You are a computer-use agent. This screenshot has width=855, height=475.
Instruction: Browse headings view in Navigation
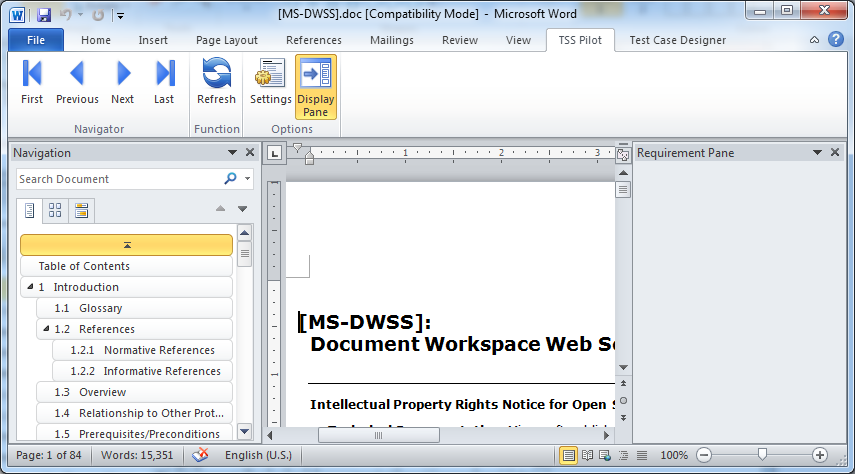click(29, 211)
